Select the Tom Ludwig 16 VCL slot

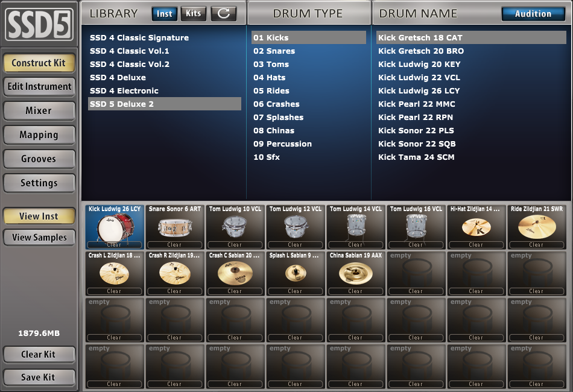[416, 227]
